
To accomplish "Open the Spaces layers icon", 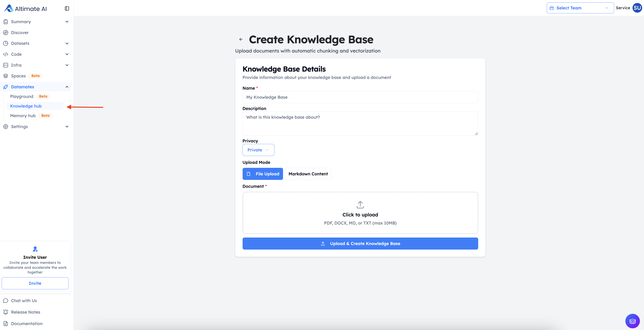I will [x=6, y=76].
